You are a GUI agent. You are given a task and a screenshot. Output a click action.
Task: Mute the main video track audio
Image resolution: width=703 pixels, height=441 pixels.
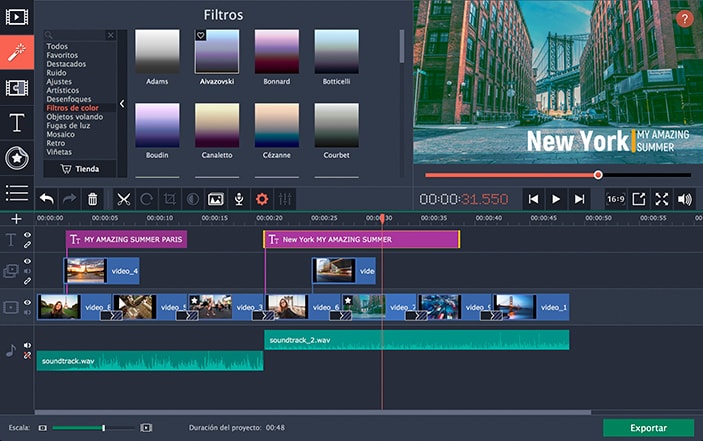tap(27, 312)
